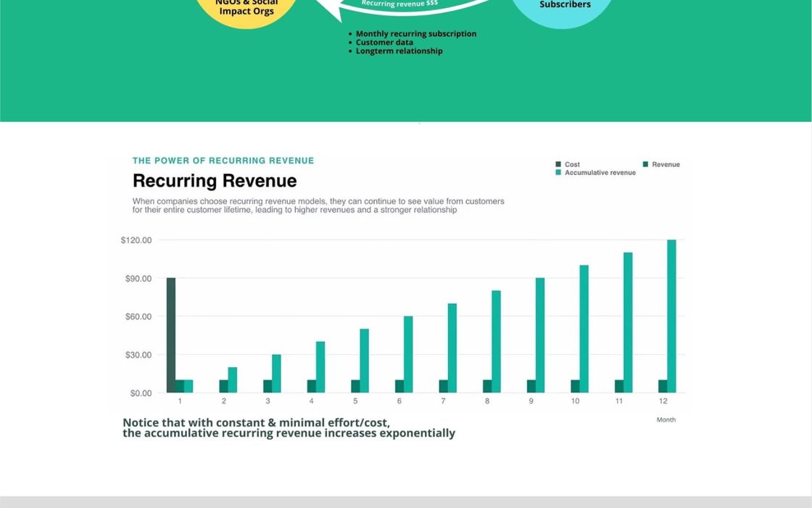Click the "$60.00" y-axis label
This screenshot has width=812, height=508.
[x=138, y=316]
